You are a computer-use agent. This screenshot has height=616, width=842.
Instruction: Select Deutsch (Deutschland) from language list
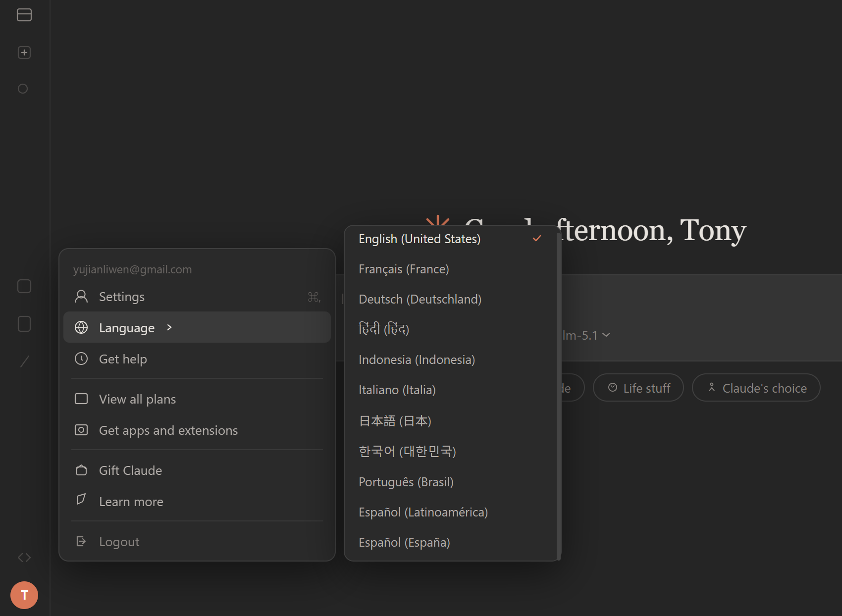pos(420,300)
